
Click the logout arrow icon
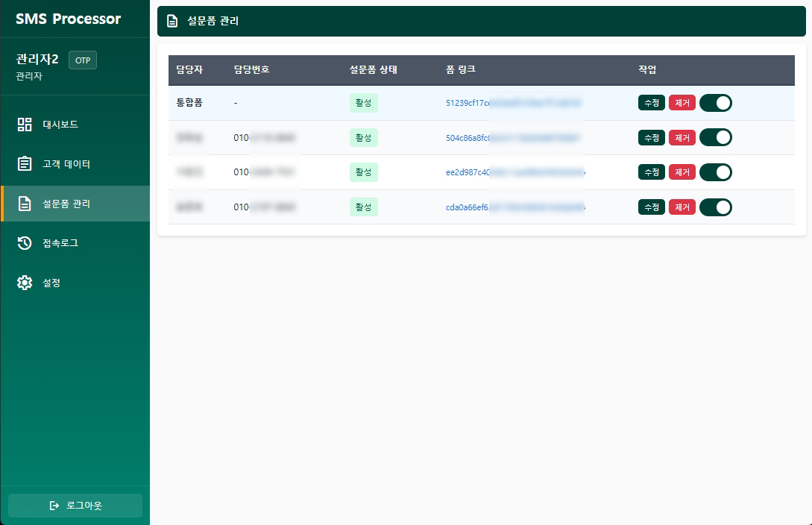tap(54, 506)
